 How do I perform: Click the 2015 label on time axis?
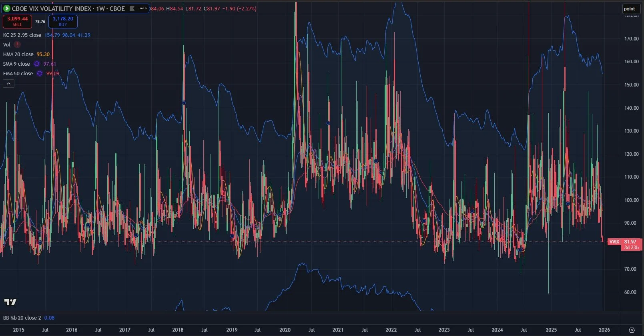(x=18, y=330)
